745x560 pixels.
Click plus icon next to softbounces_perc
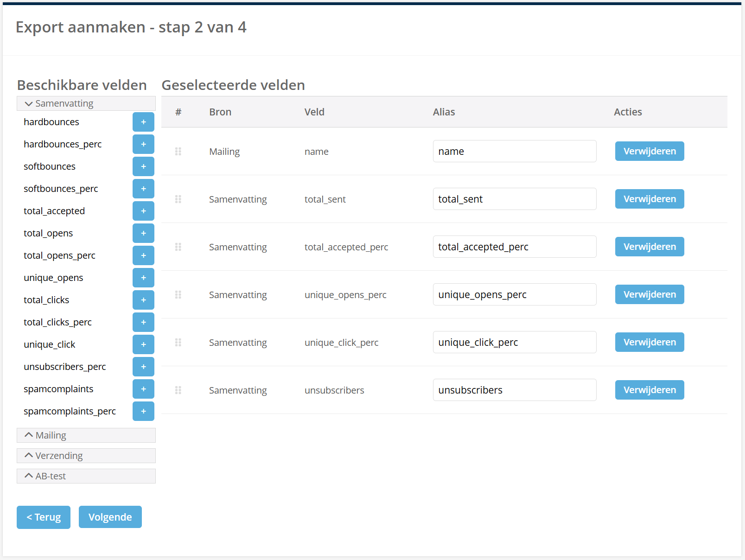(x=143, y=189)
